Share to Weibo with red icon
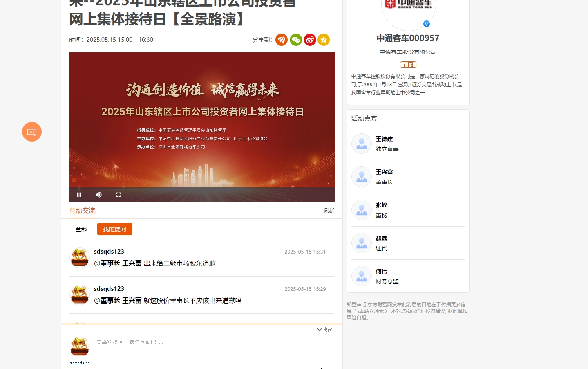 (x=310, y=40)
